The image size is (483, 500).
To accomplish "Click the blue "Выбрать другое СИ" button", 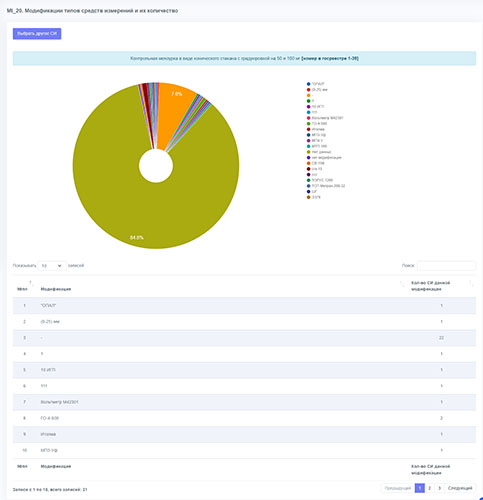I will pyautogui.click(x=37, y=34).
